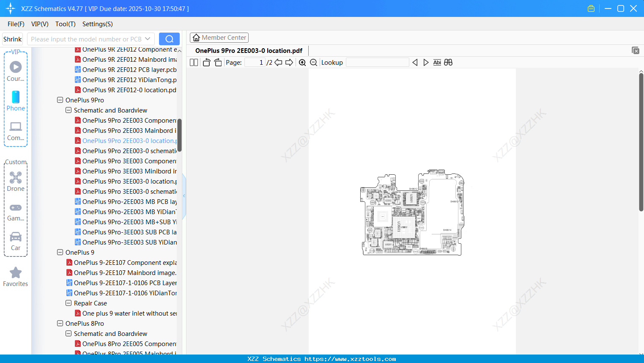Collapse the OnePlus 9Pro tree node
644x363 pixels.
pos(60,100)
